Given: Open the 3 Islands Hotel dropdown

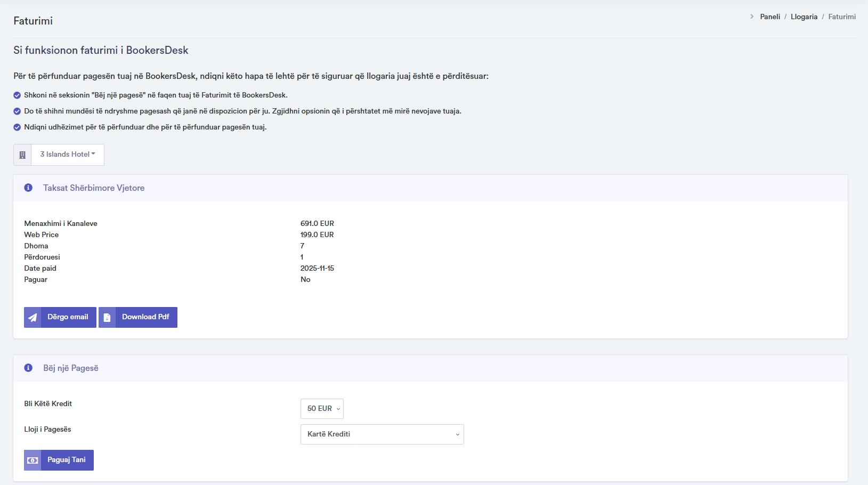Looking at the screenshot, I should 68,155.
